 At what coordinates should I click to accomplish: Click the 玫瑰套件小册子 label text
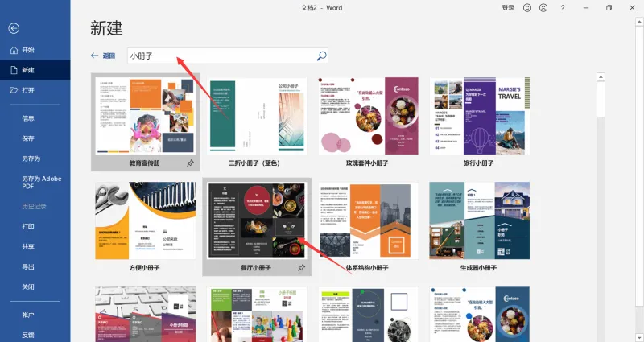click(x=367, y=163)
